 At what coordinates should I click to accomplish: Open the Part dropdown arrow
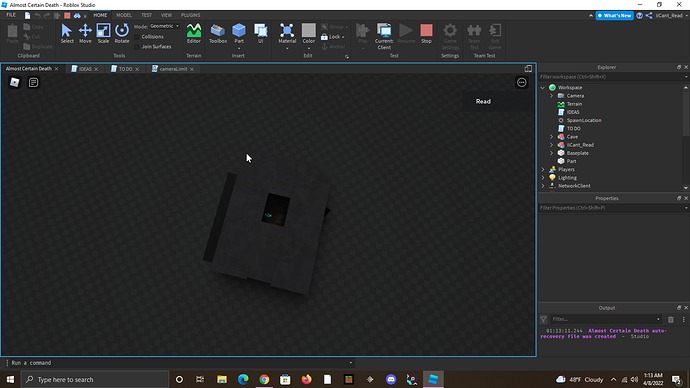click(x=239, y=48)
